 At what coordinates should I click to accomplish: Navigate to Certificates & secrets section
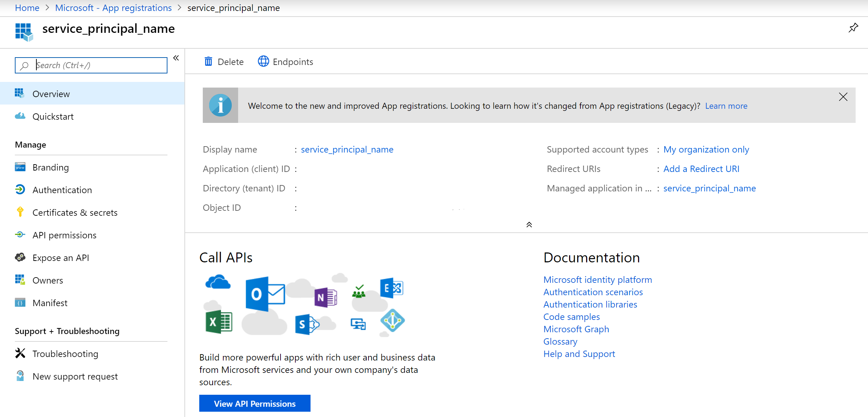coord(75,212)
